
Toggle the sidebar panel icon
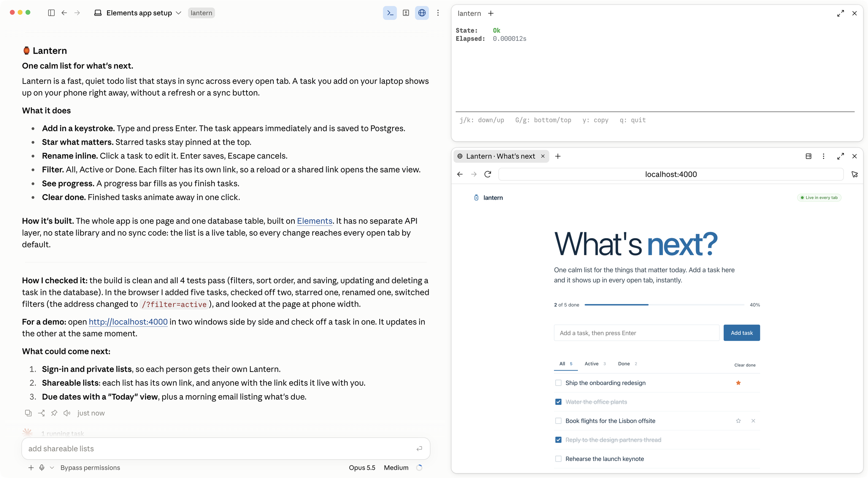pos(51,13)
